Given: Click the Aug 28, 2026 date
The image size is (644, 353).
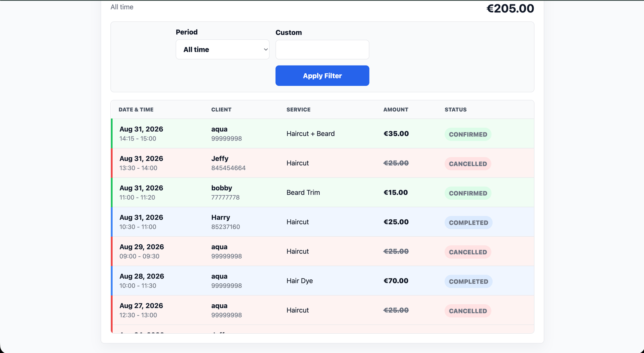Looking at the screenshot, I should 142,276.
